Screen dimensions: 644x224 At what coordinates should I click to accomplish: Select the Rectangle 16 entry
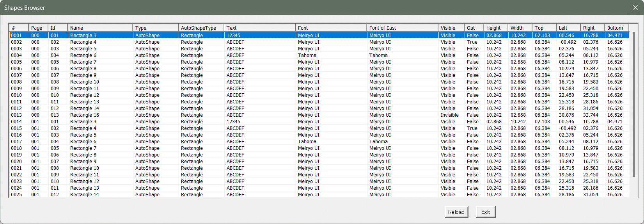(85, 115)
